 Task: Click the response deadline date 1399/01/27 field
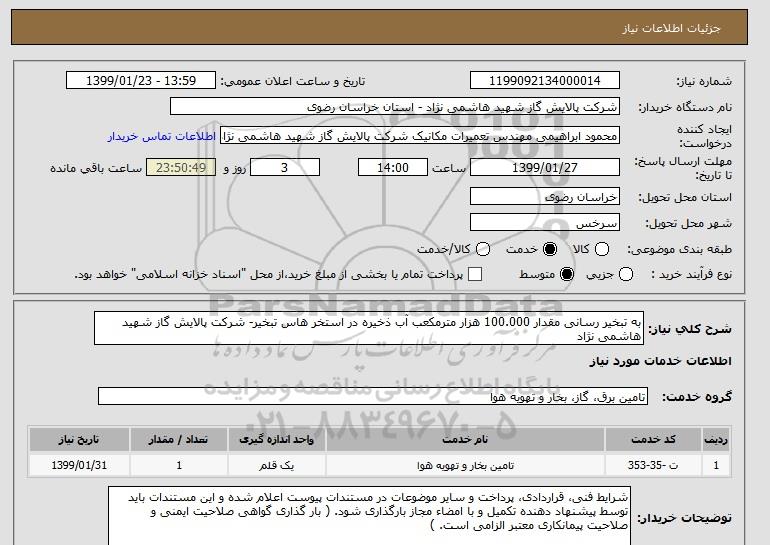545,167
